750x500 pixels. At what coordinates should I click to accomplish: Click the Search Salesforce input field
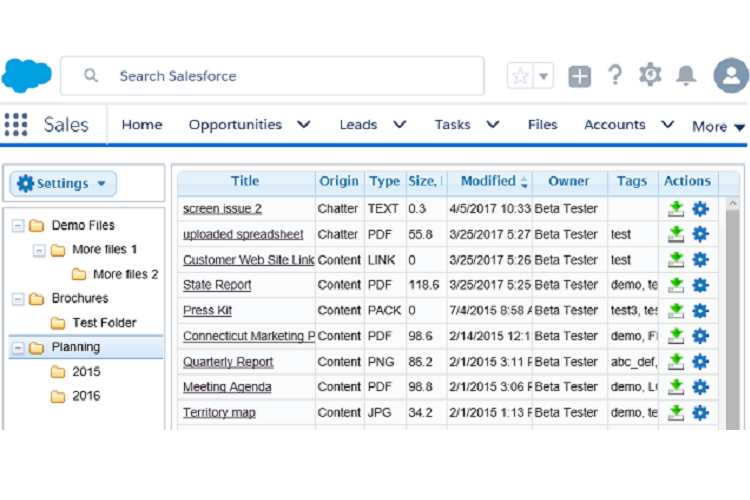pos(272,76)
